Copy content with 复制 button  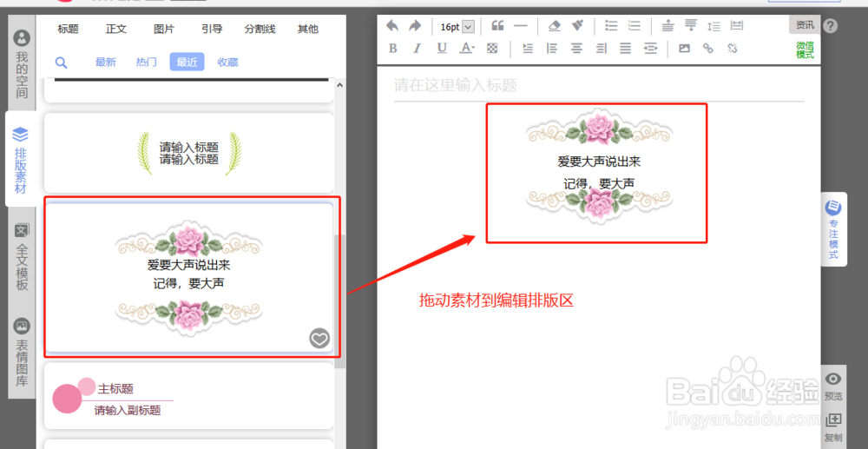tap(833, 427)
